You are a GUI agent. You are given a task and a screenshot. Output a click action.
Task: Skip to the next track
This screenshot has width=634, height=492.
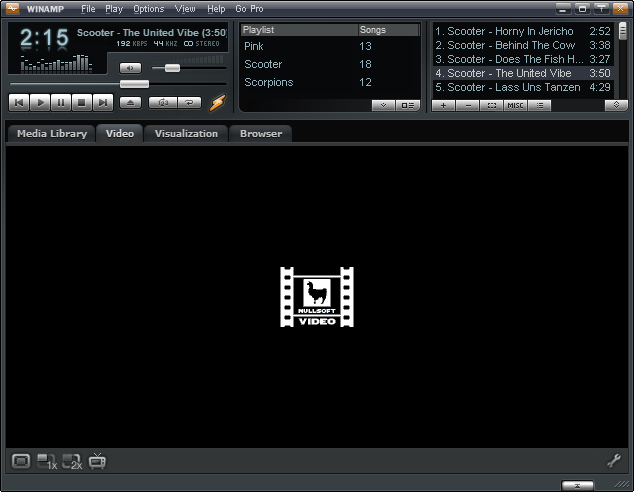(103, 102)
